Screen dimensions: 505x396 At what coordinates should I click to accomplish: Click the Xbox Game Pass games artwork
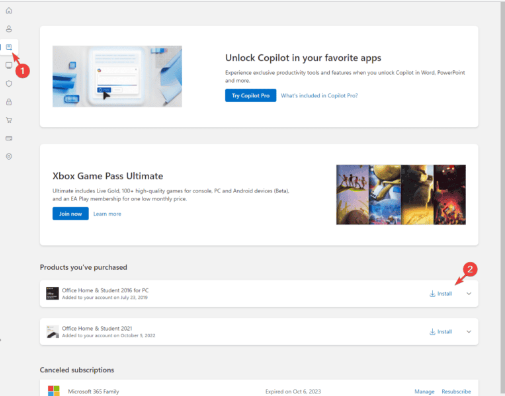click(x=401, y=195)
